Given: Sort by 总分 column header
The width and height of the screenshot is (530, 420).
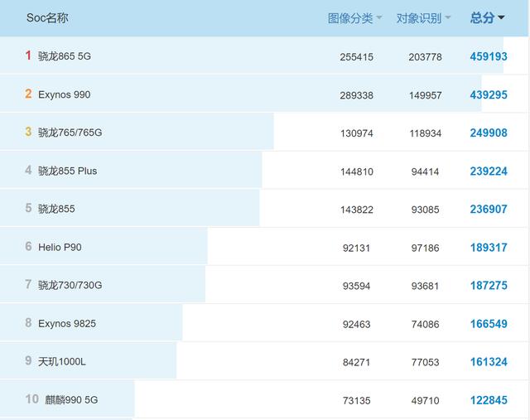Looking at the screenshot, I should (487, 17).
